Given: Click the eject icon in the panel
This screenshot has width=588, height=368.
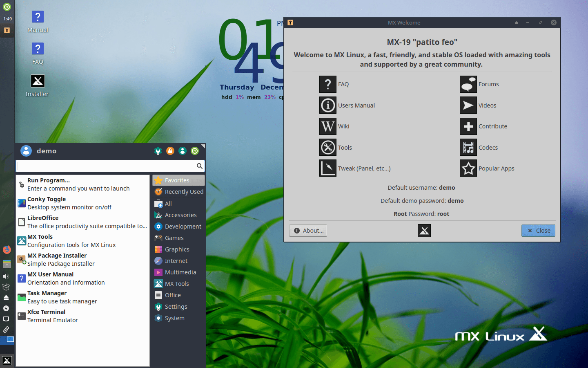Looking at the screenshot, I should pyautogui.click(x=6, y=298).
